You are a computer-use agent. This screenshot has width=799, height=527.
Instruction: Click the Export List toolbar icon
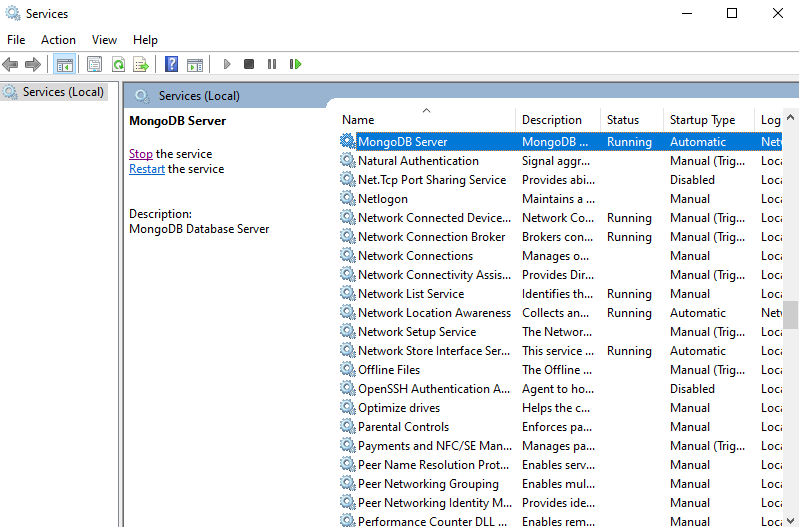point(141,64)
